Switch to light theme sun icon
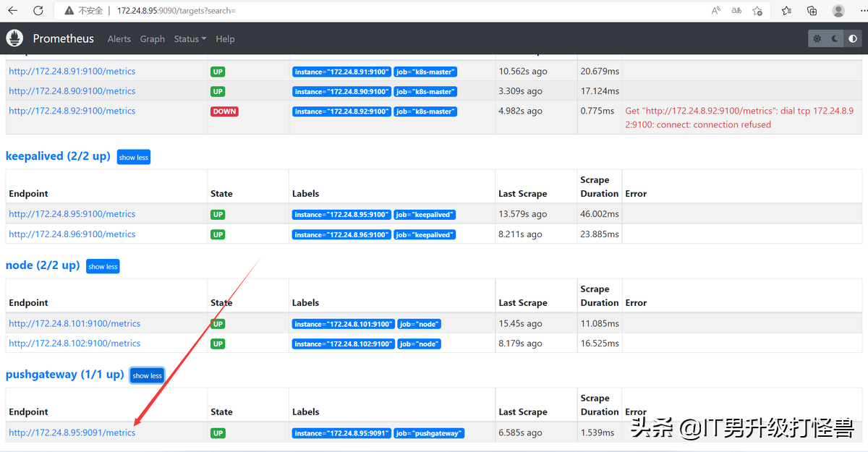The width and height of the screenshot is (868, 452). tap(817, 39)
